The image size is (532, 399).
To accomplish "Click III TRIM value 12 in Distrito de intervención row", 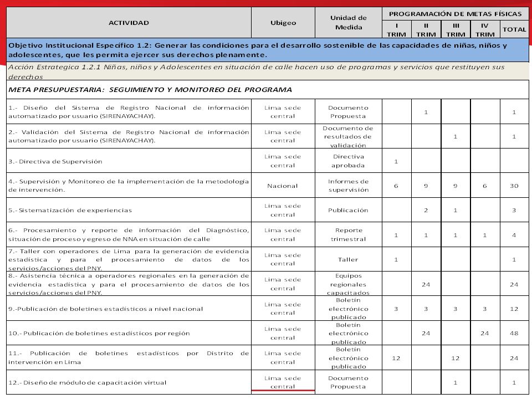I will [x=456, y=359].
